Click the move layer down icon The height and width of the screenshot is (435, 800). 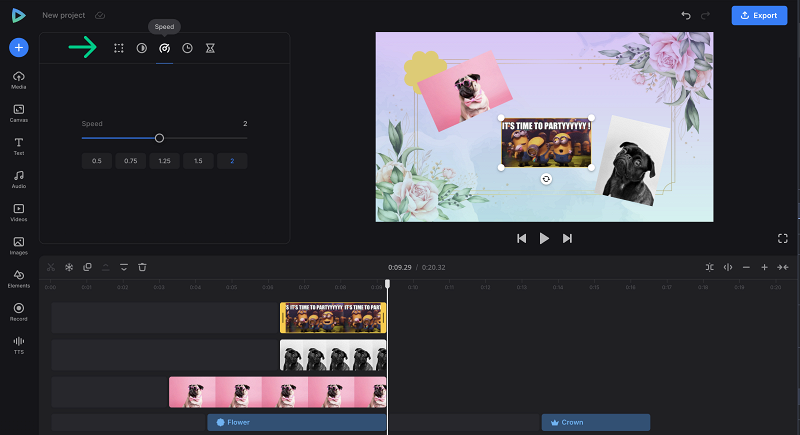pos(124,267)
